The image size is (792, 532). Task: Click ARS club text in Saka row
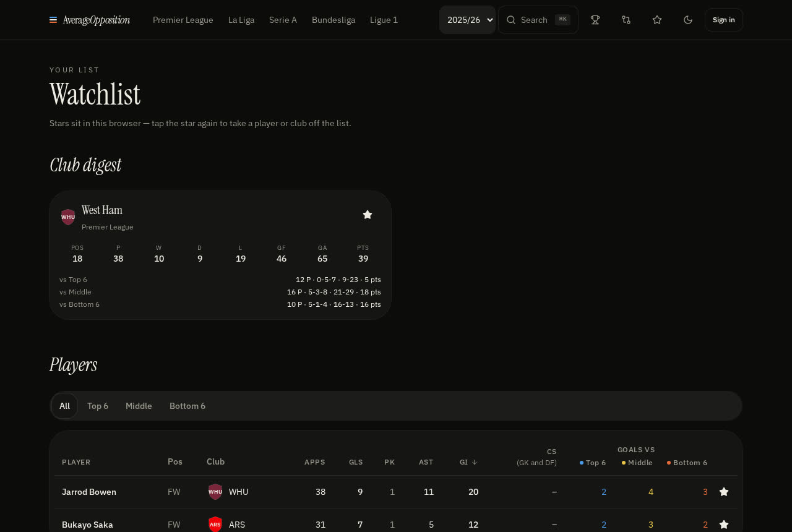point(237,525)
